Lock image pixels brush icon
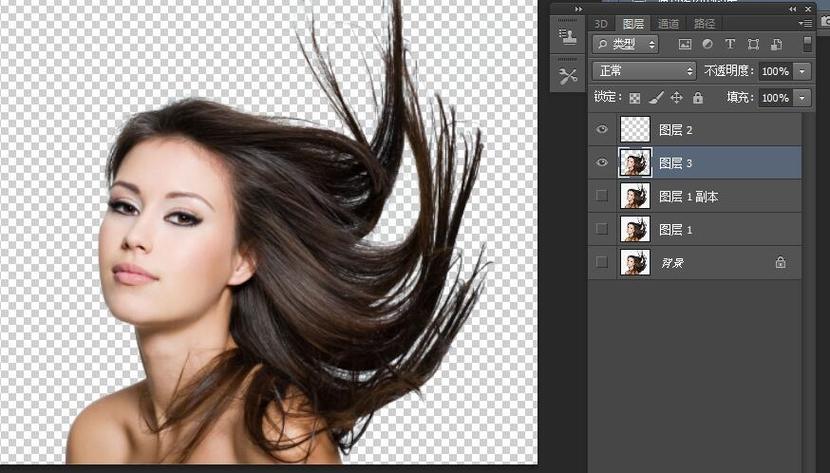Screen dimensions: 830x473 pos(656,98)
